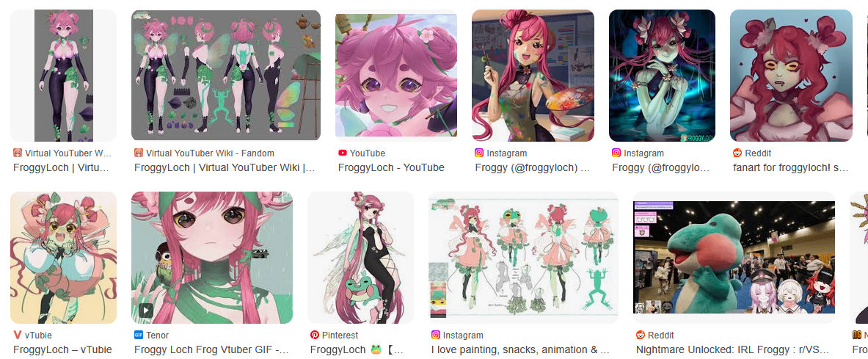Open 'Nightmare Unlocked: IRL Froggy' link
Image resolution: width=868 pixels, height=359 pixels.
coord(732,349)
